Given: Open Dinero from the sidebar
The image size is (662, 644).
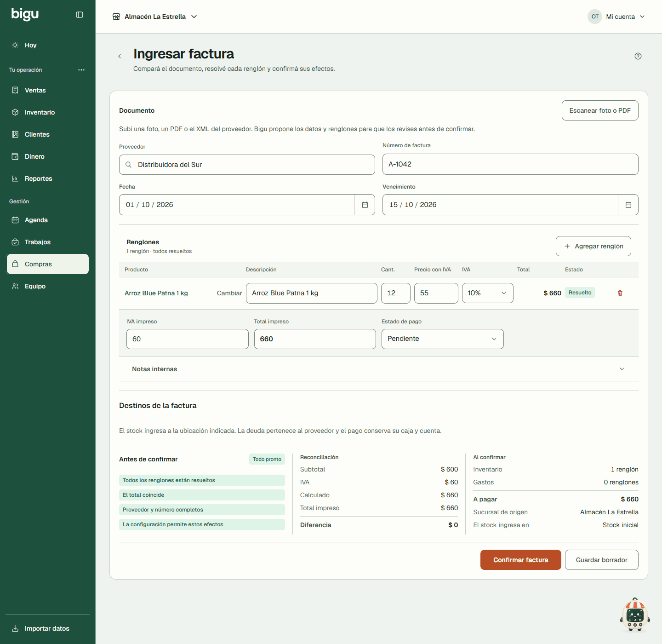Looking at the screenshot, I should [x=48, y=156].
